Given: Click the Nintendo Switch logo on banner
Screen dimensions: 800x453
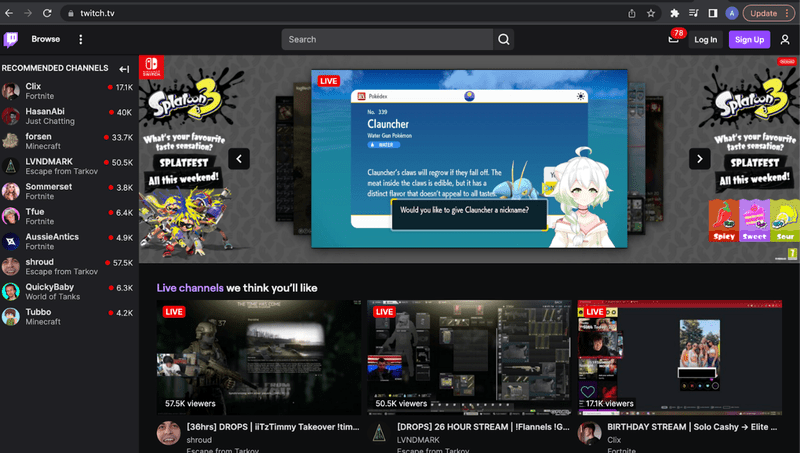Looking at the screenshot, I should click(x=152, y=67).
